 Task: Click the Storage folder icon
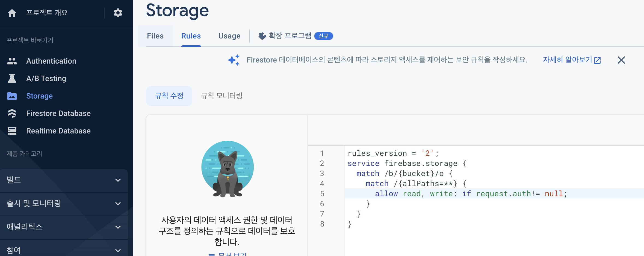coord(12,96)
